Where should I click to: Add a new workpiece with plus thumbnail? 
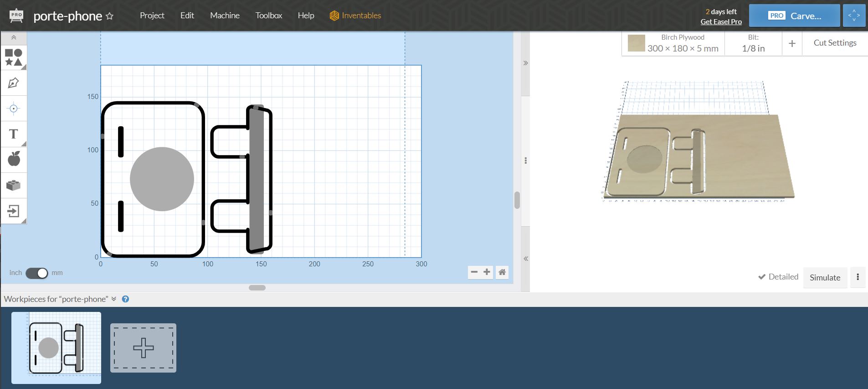(x=143, y=348)
